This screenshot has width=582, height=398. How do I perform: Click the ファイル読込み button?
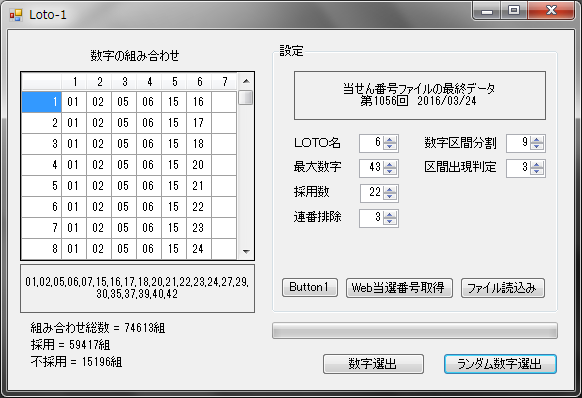pos(503,288)
